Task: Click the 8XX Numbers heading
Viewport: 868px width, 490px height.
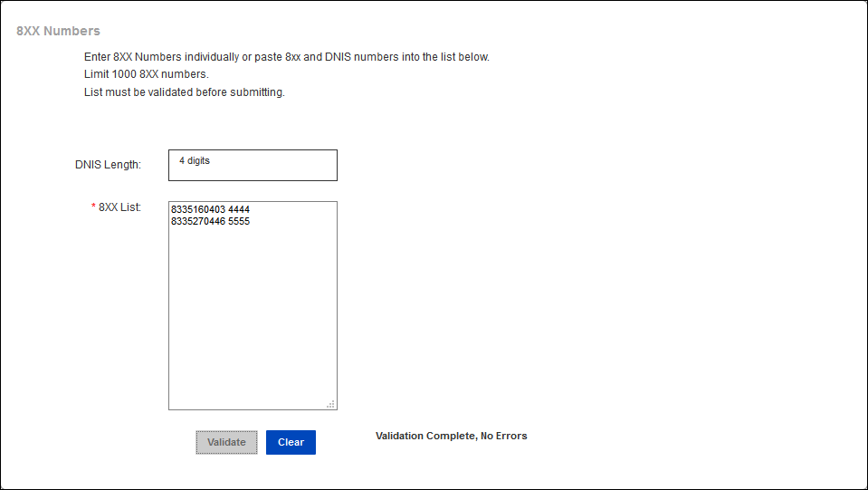Action: point(58,31)
